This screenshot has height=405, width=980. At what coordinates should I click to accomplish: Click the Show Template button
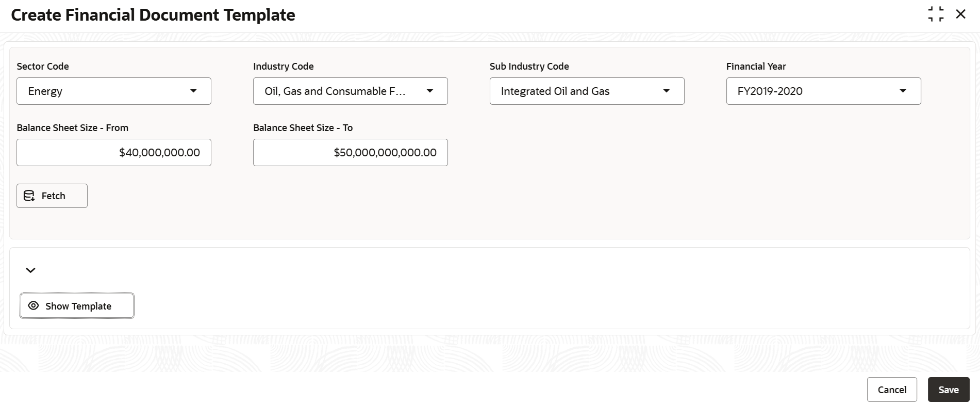[x=77, y=306]
